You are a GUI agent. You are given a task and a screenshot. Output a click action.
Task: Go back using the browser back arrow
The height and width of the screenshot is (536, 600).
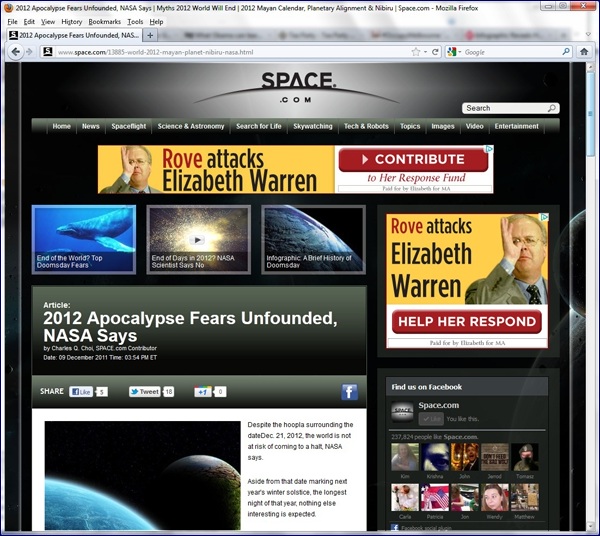tap(15, 52)
